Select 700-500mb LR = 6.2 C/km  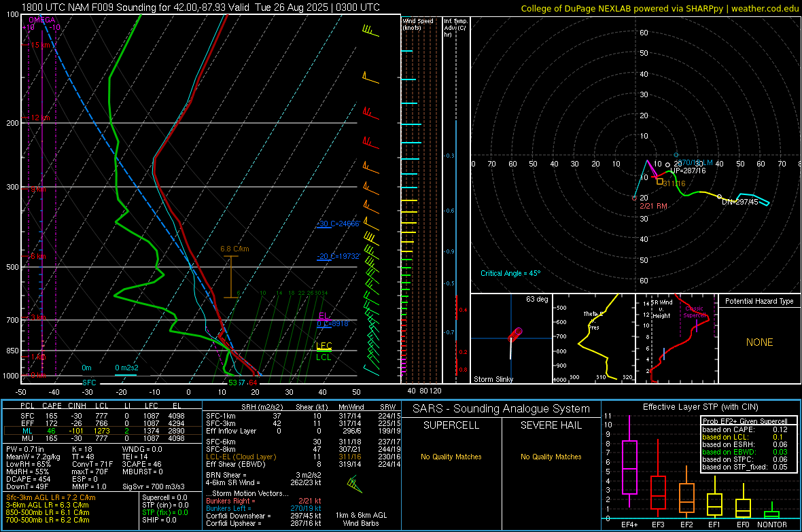pyautogui.click(x=48, y=520)
